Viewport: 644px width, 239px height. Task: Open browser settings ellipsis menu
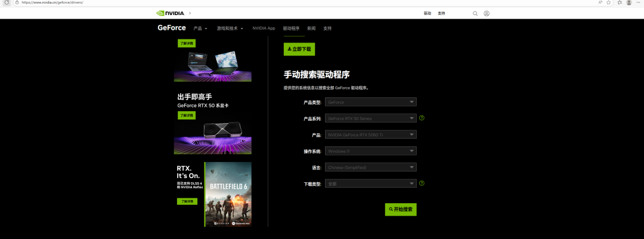point(638,2)
